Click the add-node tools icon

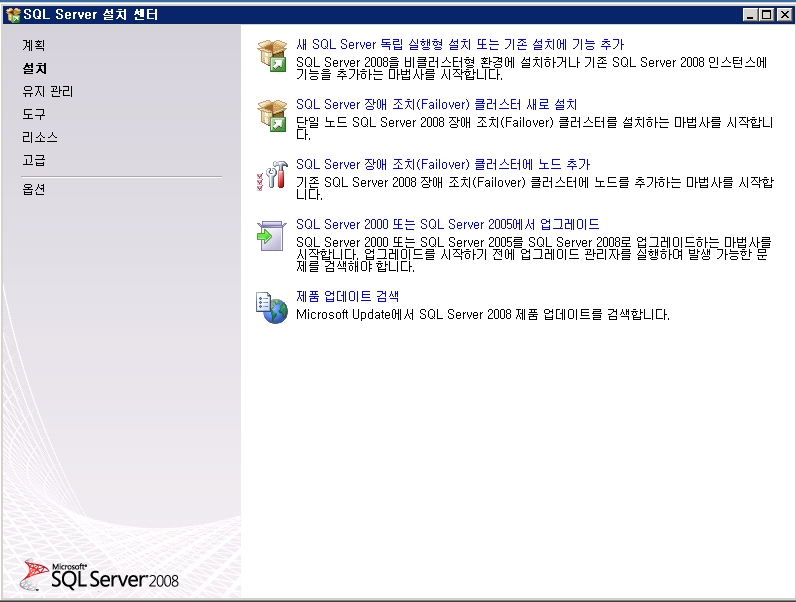click(273, 175)
